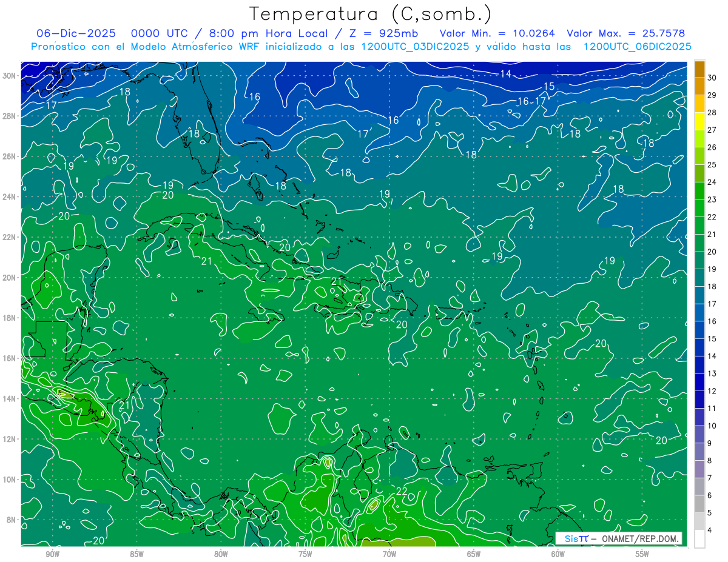
Task: Click the 14N latitude axis label
Action: tap(10, 399)
